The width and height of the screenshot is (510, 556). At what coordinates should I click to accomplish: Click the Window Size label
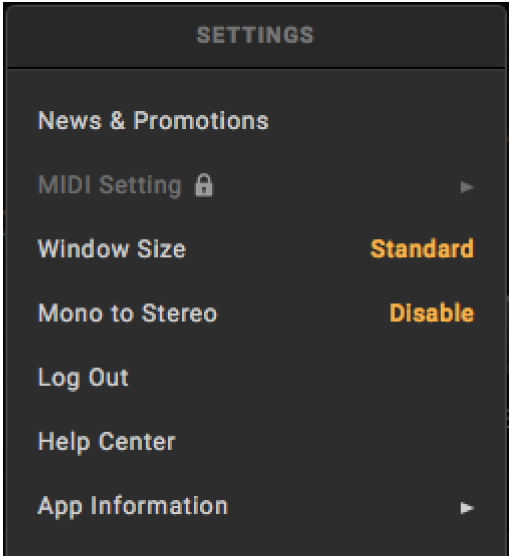click(112, 249)
